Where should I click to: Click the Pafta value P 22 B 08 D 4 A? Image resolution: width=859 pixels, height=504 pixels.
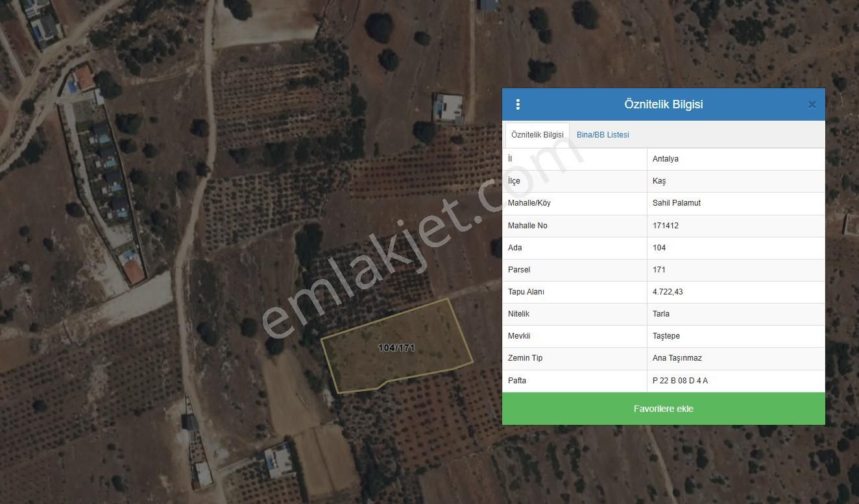tap(680, 381)
